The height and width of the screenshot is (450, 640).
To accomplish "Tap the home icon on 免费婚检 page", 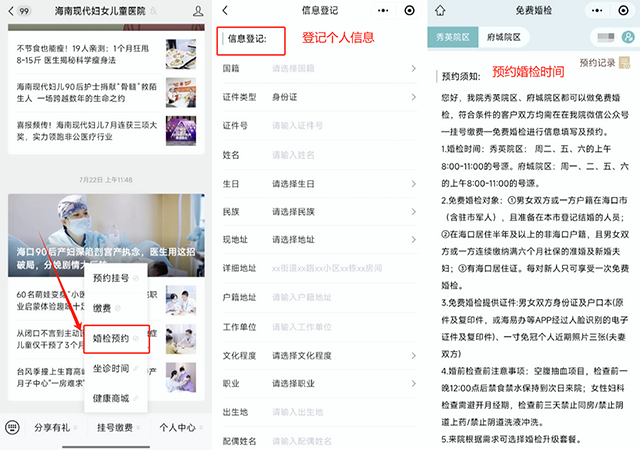I will tap(440, 11).
